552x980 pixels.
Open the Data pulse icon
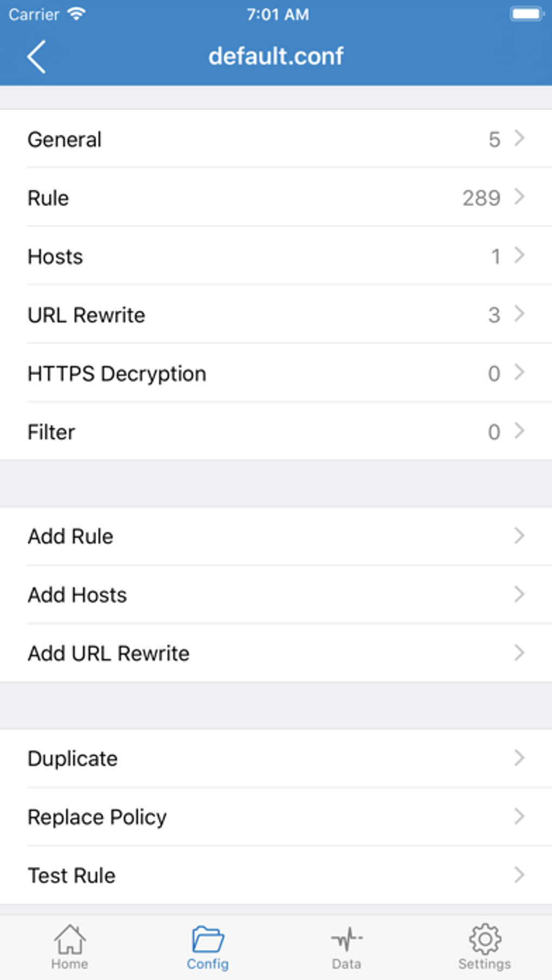click(346, 939)
